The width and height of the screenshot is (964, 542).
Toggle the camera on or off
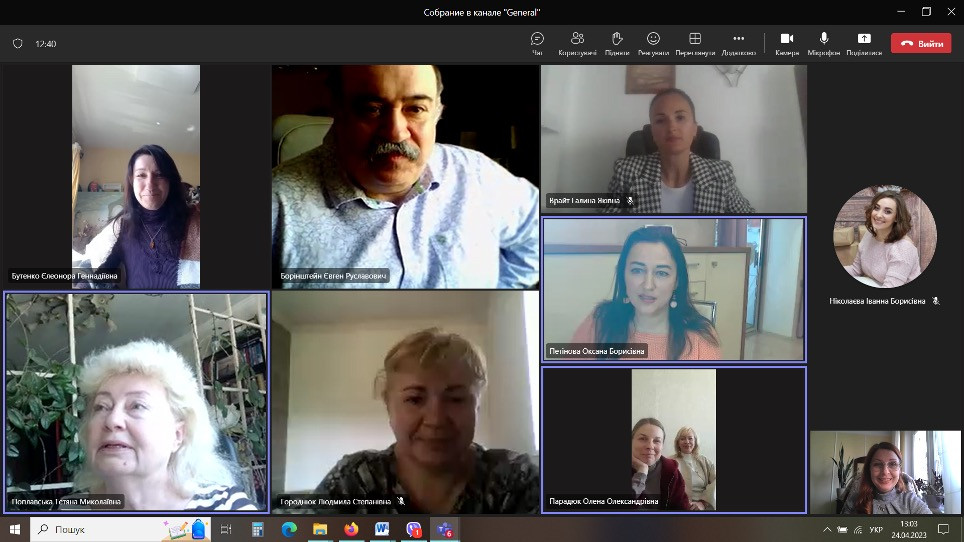787,44
